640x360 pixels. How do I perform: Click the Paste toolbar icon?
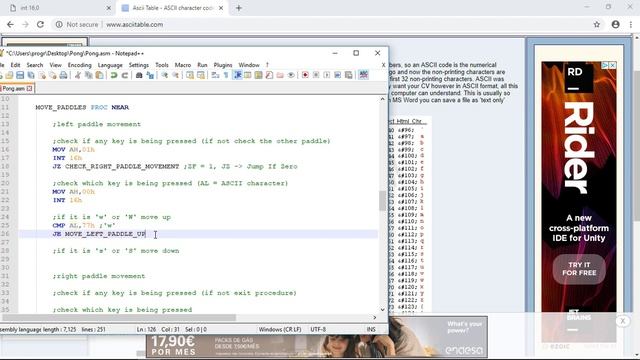coord(100,75)
